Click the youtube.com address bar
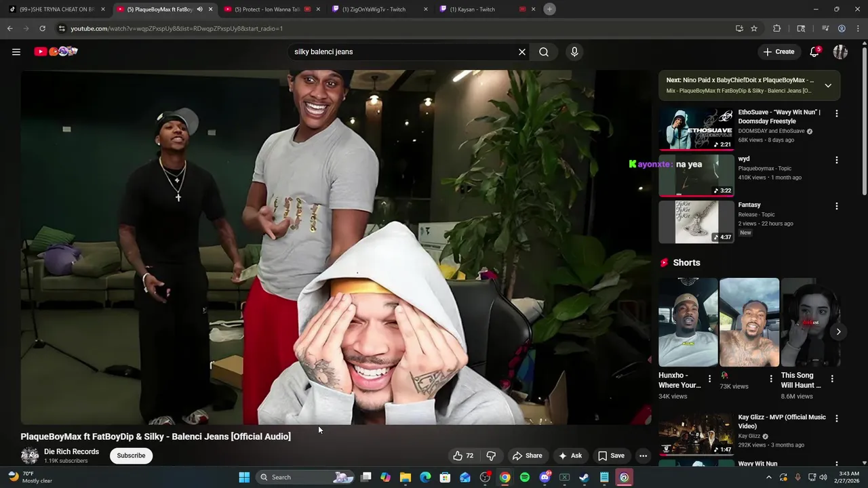 pos(393,28)
